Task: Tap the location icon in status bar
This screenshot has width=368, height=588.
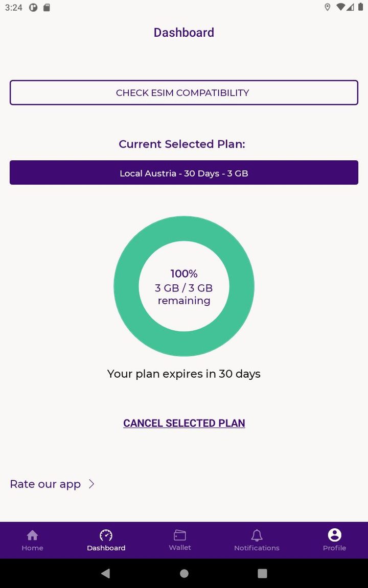Action: (328, 7)
